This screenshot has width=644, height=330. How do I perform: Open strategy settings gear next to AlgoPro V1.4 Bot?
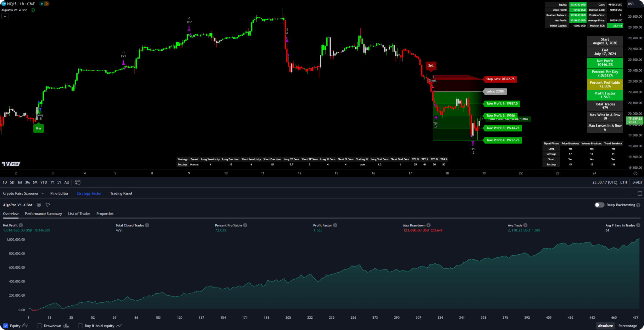(39, 205)
